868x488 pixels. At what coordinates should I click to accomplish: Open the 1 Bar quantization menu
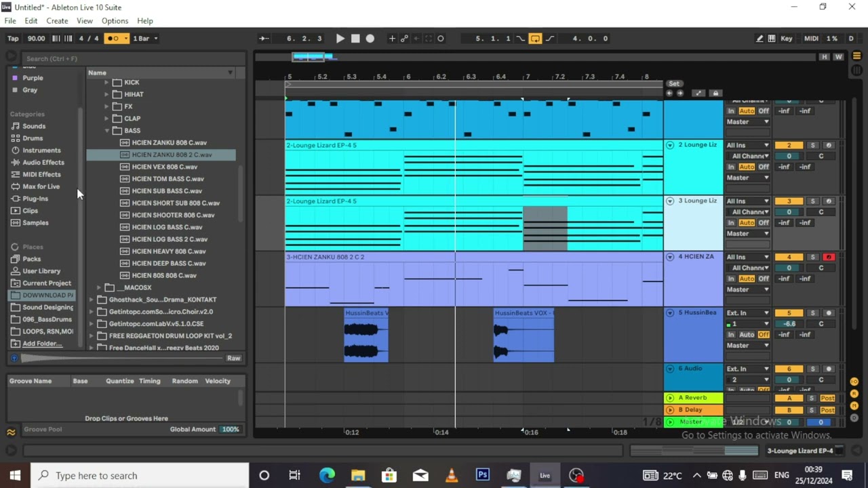point(145,39)
